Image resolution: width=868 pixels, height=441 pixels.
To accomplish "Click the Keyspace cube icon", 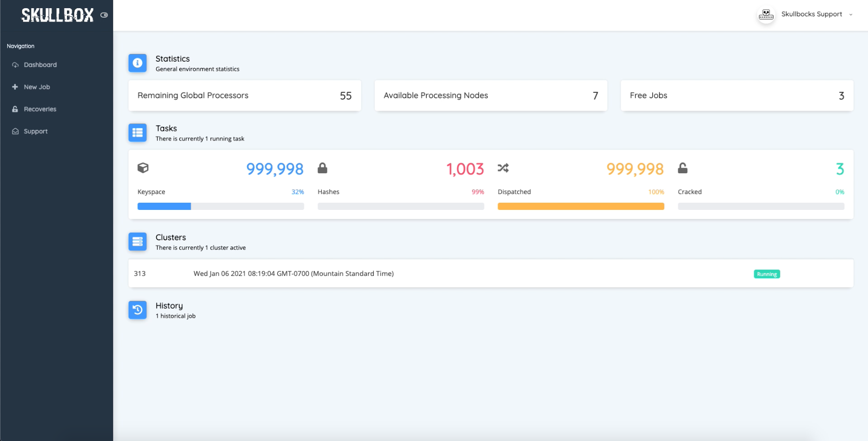I will click(143, 168).
